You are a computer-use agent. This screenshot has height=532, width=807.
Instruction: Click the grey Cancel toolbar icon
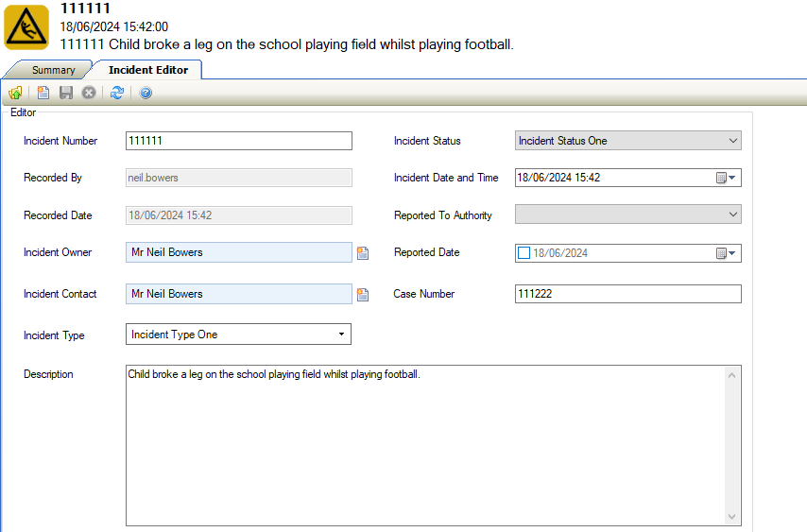point(89,93)
